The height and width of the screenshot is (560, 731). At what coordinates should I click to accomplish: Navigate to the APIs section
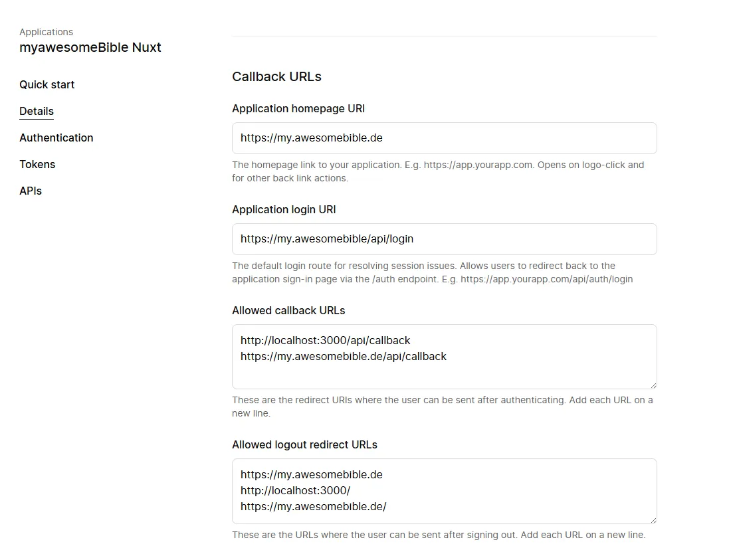coord(31,191)
